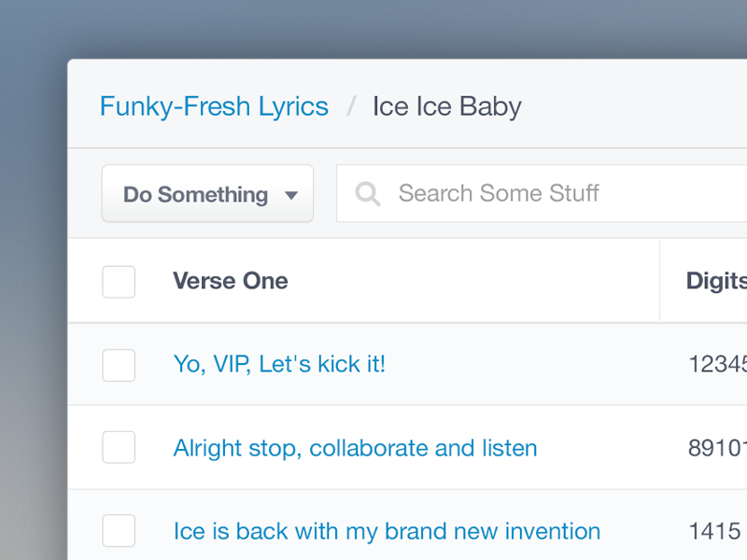Image resolution: width=747 pixels, height=560 pixels.
Task: Select the Ice is back row checkbox
Action: pos(119,530)
